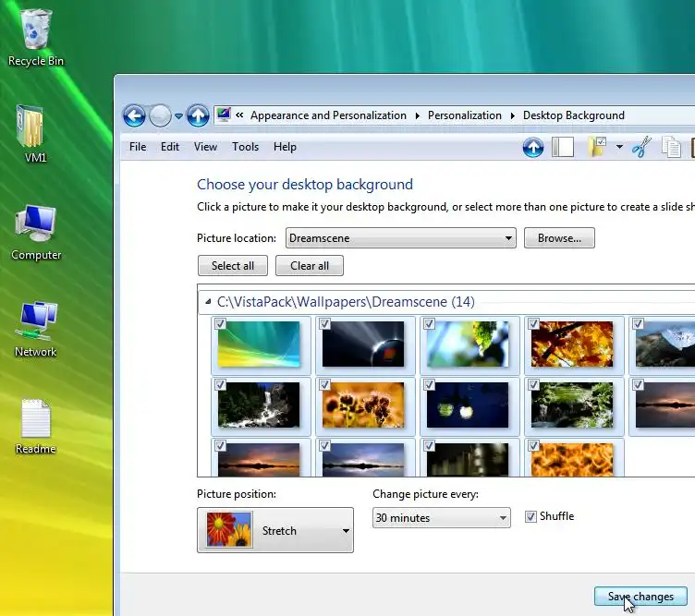
Task: Select the blue night lights wallpaper thumbnail
Action: pos(468,405)
